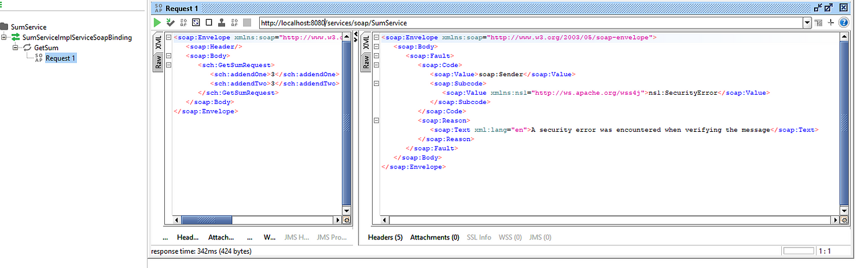868x268 pixels.
Task: Submit request with green play button
Action: pos(158,22)
